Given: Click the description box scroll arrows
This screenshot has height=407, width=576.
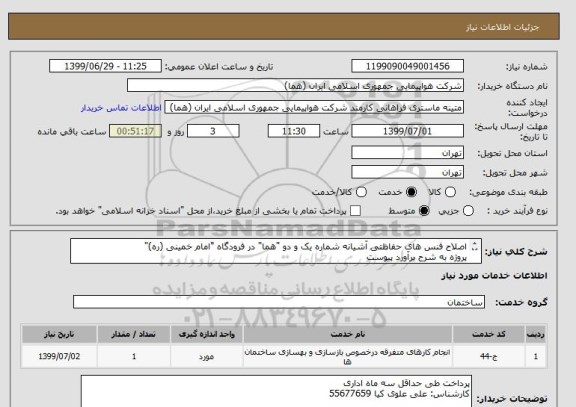Looking at the screenshot, I should [x=475, y=246].
